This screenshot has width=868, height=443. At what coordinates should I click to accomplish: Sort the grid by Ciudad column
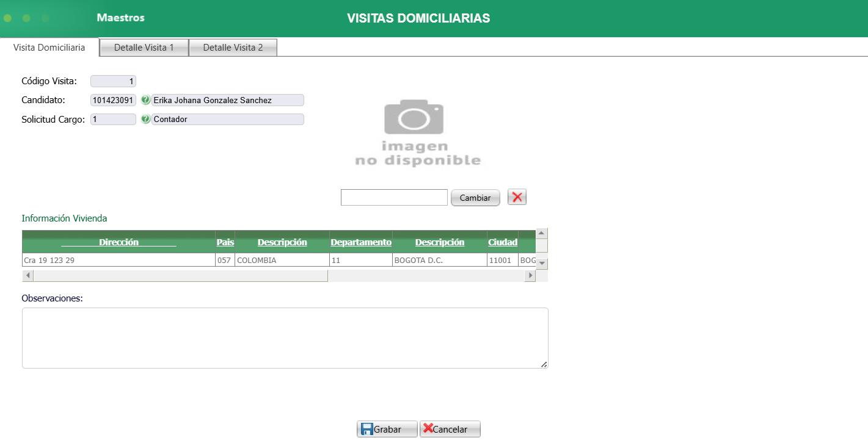(x=502, y=242)
